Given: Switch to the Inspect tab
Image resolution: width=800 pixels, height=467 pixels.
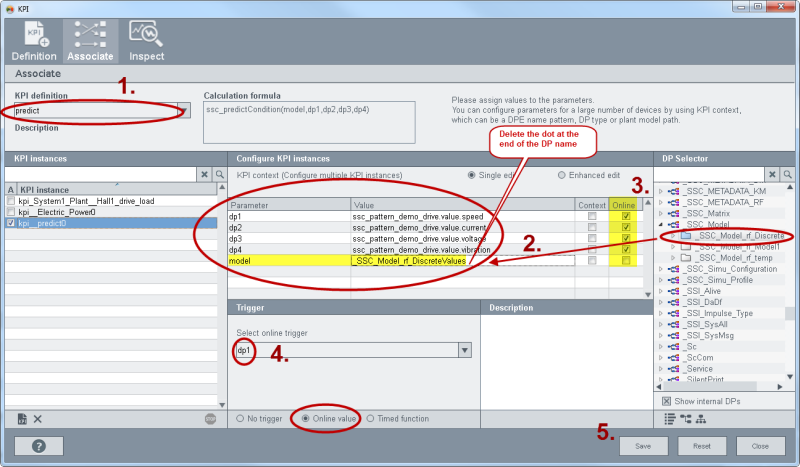Looking at the screenshot, I should (x=147, y=41).
